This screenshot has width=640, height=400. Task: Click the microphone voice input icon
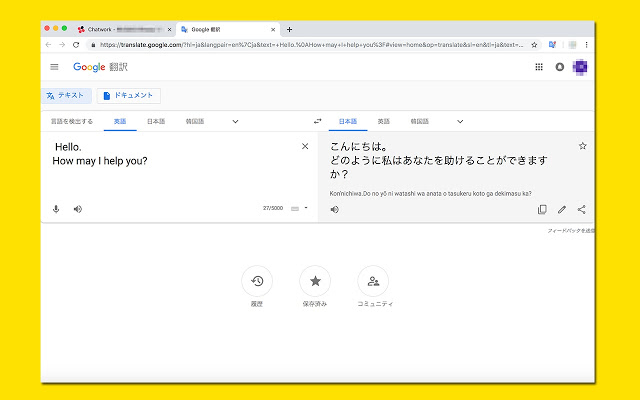[56, 209]
